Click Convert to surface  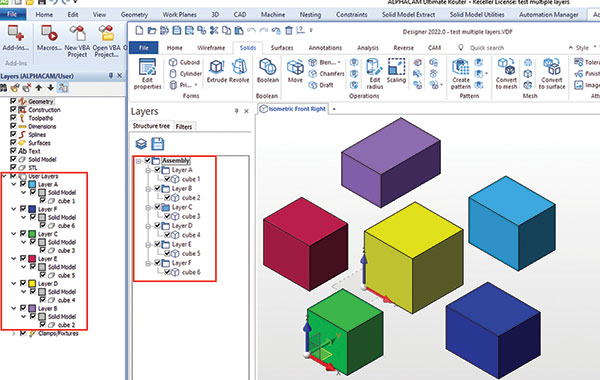click(x=551, y=73)
